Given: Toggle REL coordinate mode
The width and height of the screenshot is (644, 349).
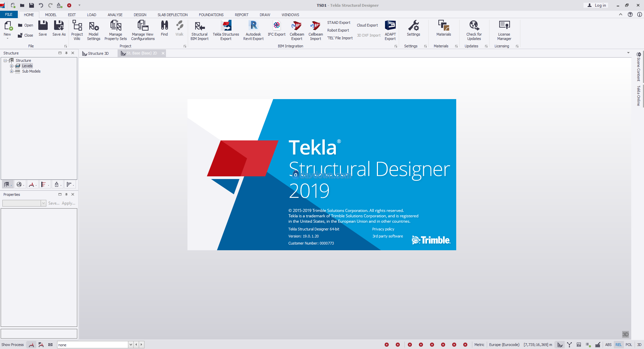Looking at the screenshot, I should (618, 345).
